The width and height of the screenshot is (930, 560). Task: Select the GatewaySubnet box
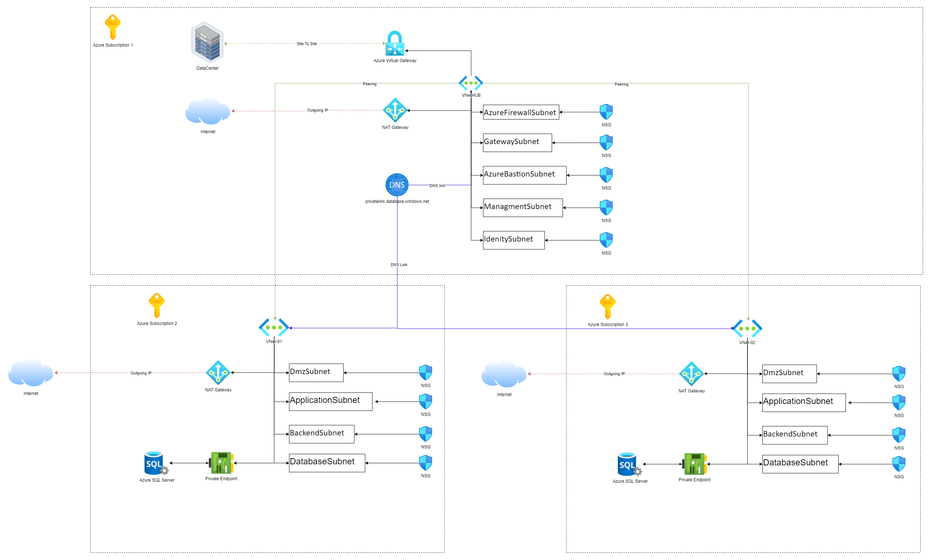pyautogui.click(x=517, y=143)
